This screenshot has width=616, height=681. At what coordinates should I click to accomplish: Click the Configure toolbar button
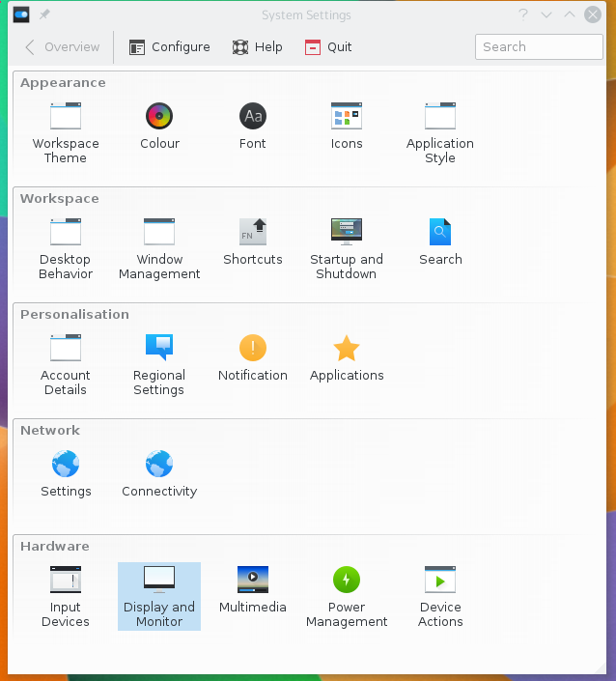point(169,47)
